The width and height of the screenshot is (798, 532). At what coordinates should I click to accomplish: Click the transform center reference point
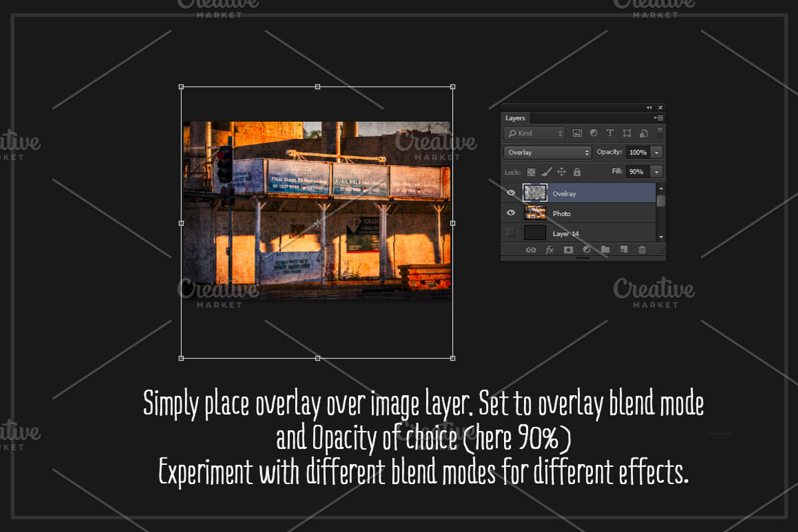tap(317, 223)
